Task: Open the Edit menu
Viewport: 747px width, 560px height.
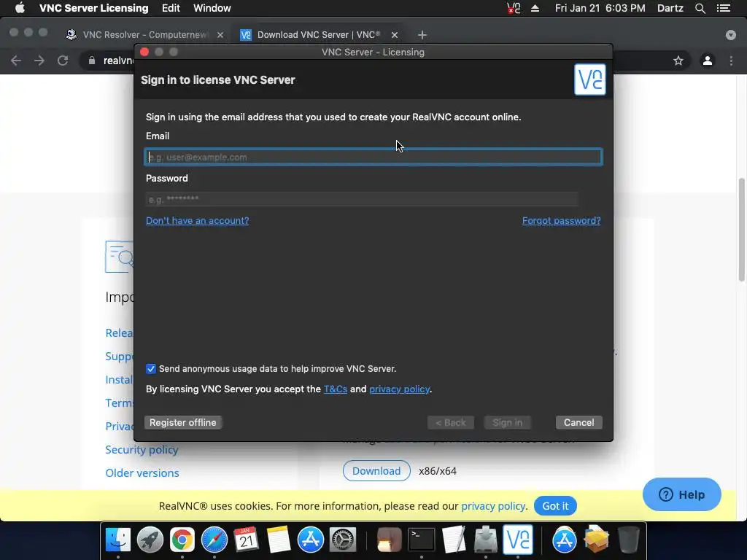Action: point(171,8)
